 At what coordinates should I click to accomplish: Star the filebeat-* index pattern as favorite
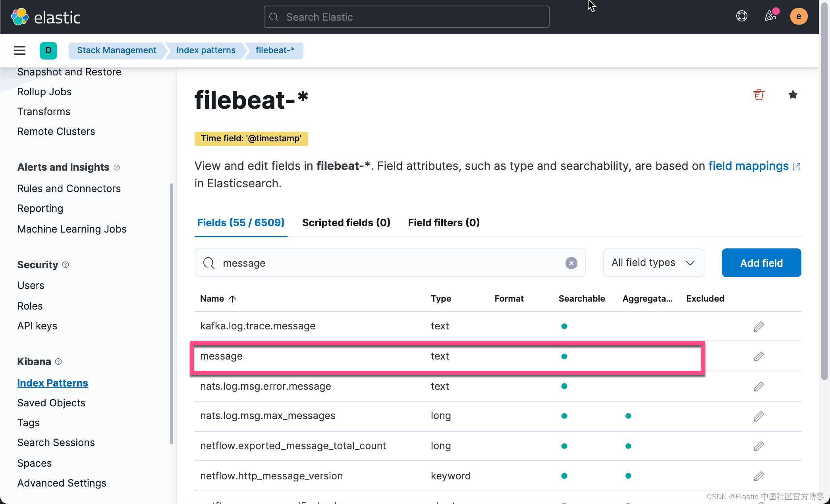pos(793,94)
